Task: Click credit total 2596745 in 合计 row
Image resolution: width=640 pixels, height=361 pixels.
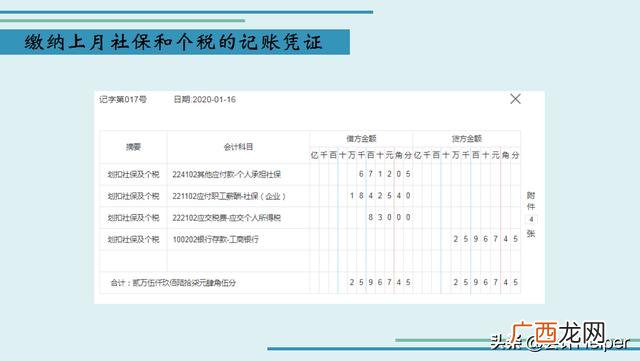Action: [486, 282]
